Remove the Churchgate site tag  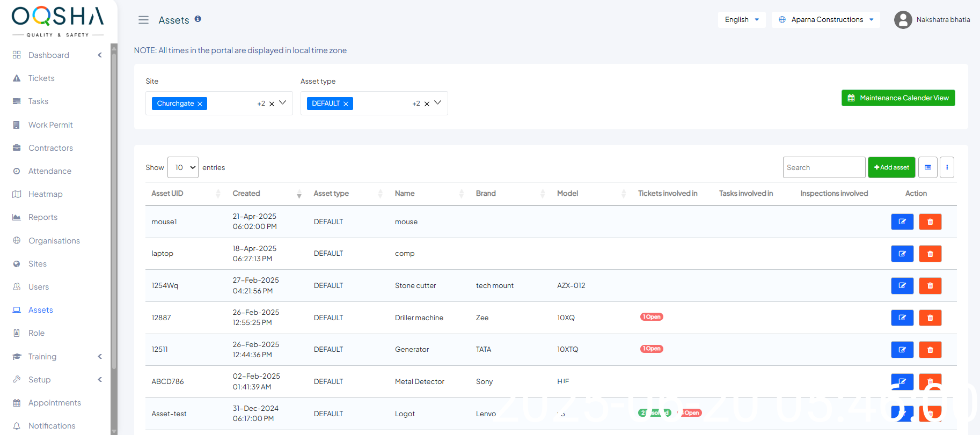pos(200,104)
